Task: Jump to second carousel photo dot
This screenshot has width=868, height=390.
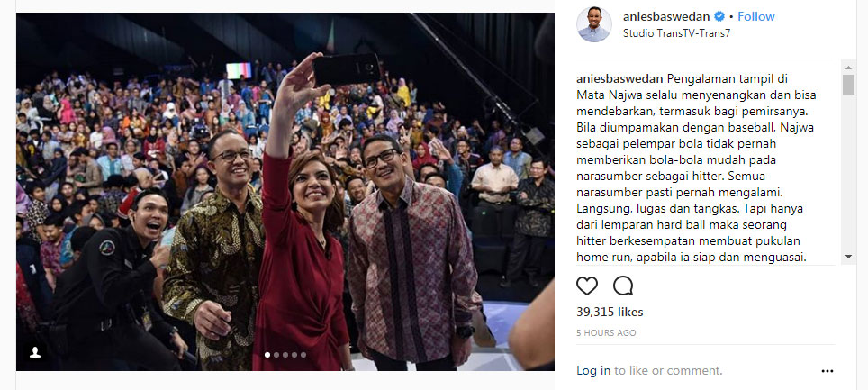Action: tap(276, 355)
